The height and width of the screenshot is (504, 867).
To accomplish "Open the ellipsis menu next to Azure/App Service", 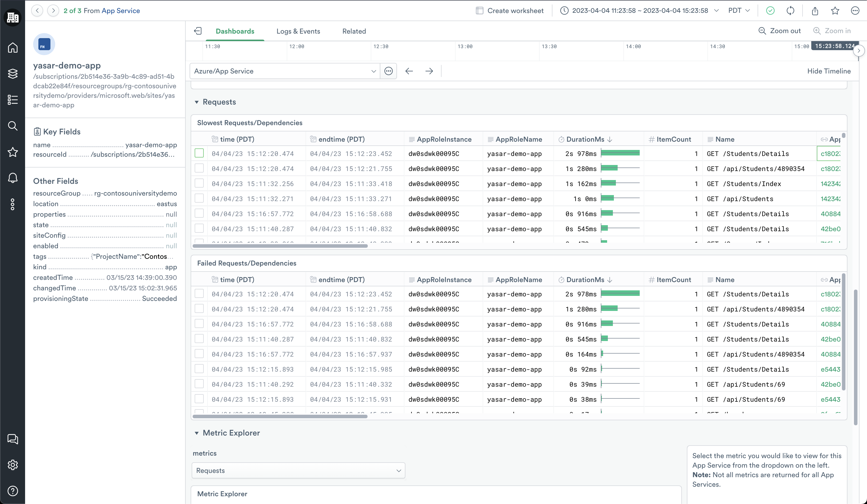I will 388,71.
